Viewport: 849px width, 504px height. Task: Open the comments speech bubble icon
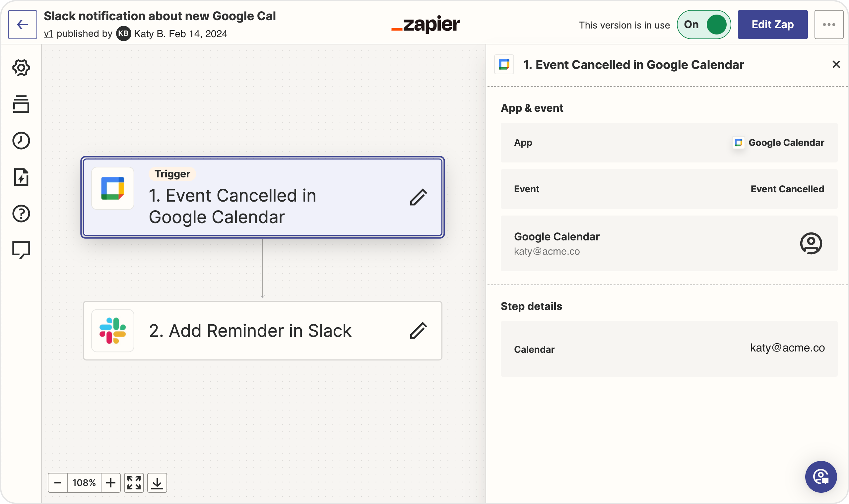click(x=21, y=250)
